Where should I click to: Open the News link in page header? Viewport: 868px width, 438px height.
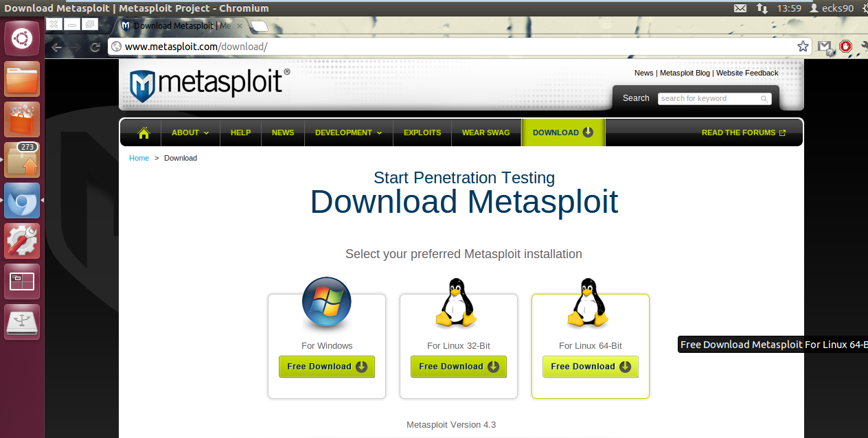click(x=643, y=73)
